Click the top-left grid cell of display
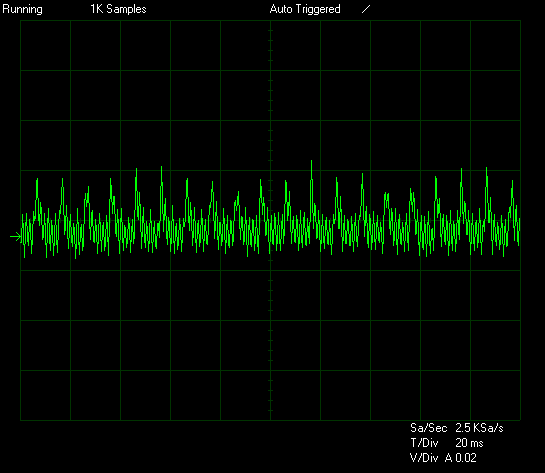 pos(46,46)
